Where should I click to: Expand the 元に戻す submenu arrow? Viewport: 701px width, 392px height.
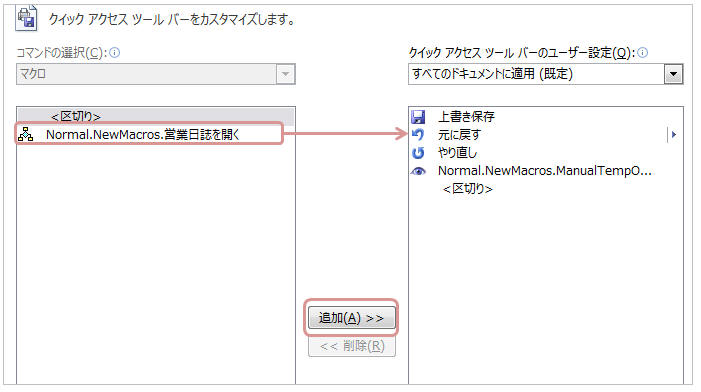tap(674, 134)
